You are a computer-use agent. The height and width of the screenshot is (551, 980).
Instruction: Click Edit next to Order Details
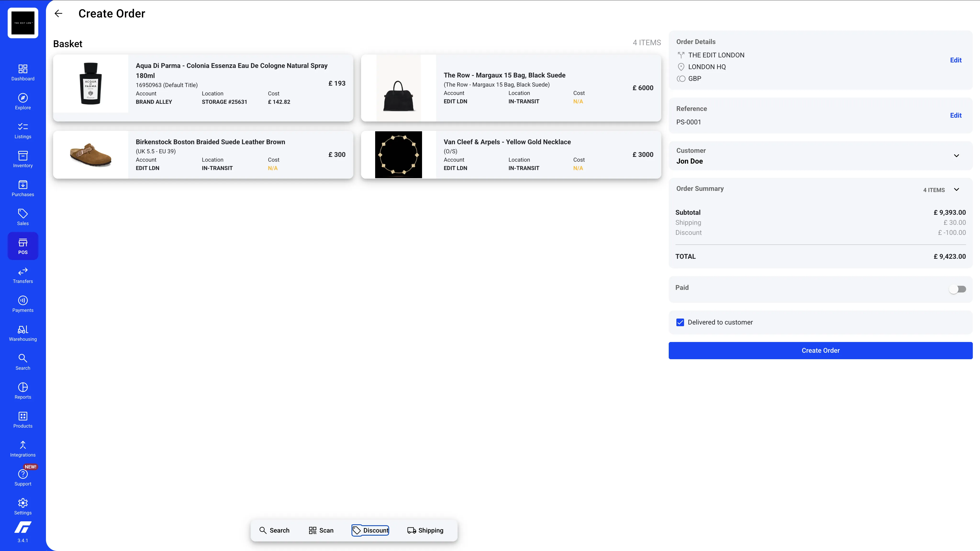956,60
